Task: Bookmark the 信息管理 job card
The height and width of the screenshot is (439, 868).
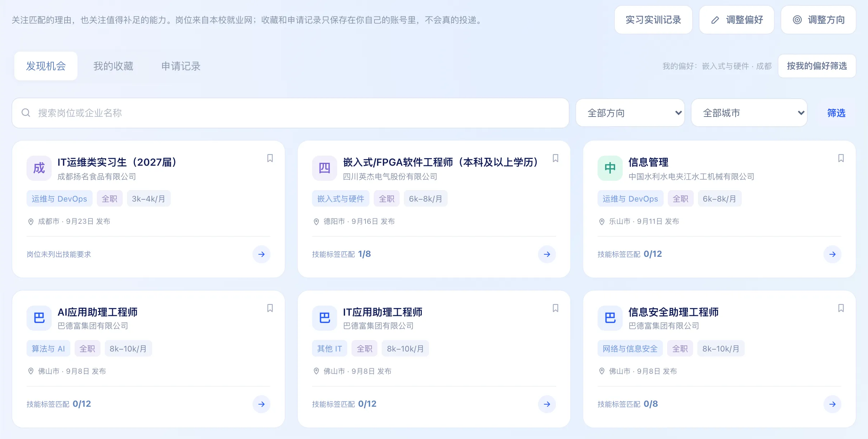Action: [x=841, y=158]
